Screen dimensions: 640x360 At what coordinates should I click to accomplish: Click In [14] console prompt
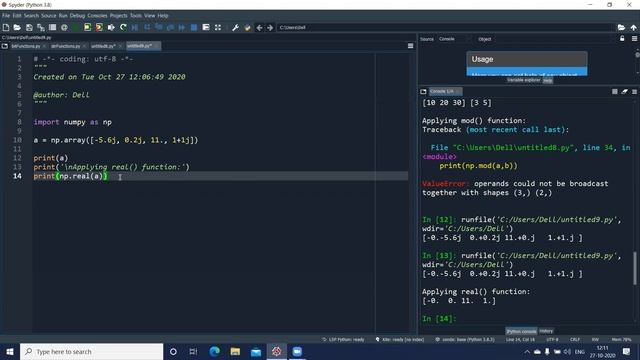(x=439, y=319)
